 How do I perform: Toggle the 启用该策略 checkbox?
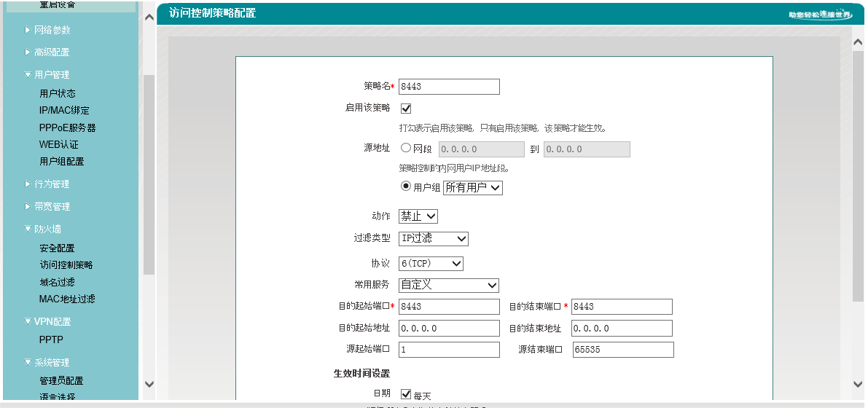coord(406,109)
